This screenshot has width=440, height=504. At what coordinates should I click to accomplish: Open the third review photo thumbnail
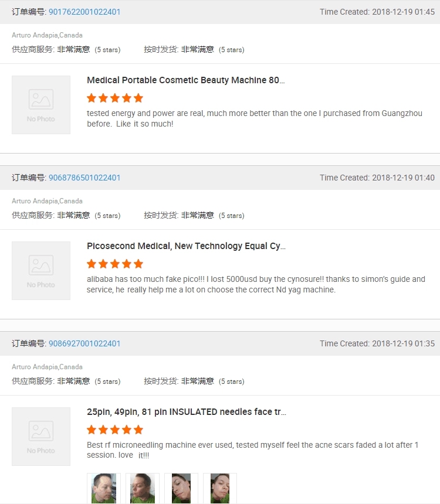[x=181, y=488]
